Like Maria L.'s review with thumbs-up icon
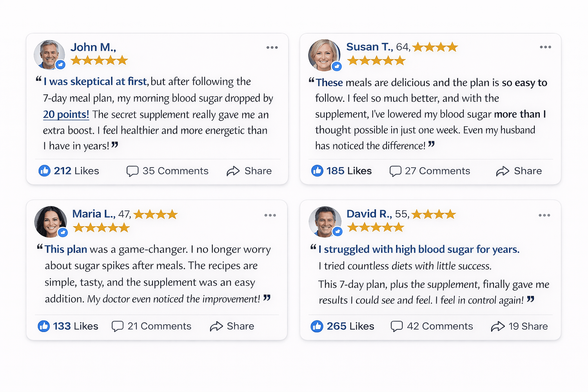 44,326
